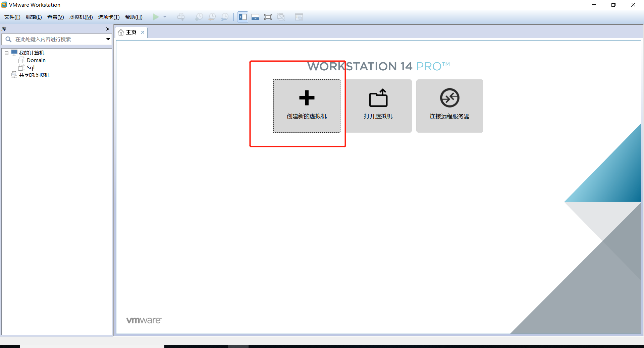Open the 查看(V) menu
Viewport: 644px width, 348px height.
click(56, 17)
